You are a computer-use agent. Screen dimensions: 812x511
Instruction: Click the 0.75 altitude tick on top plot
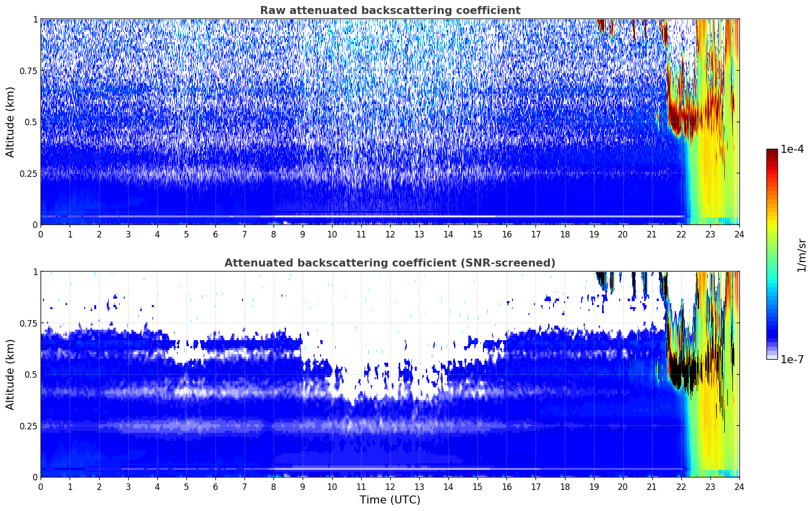point(29,71)
